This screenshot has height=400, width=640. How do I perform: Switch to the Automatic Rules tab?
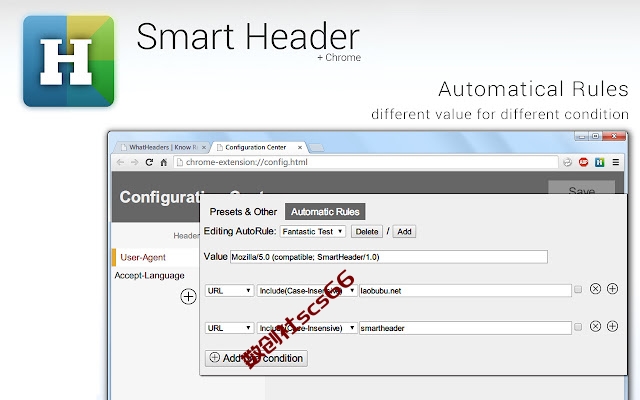325,212
